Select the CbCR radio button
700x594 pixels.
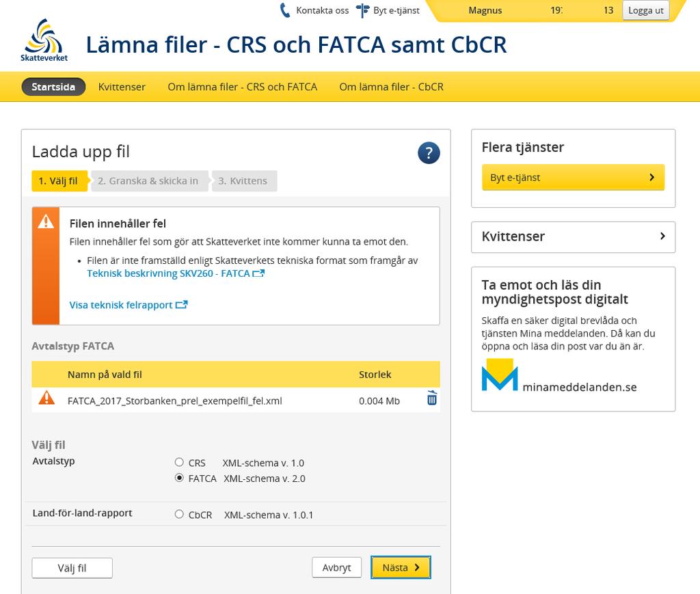tap(179, 514)
